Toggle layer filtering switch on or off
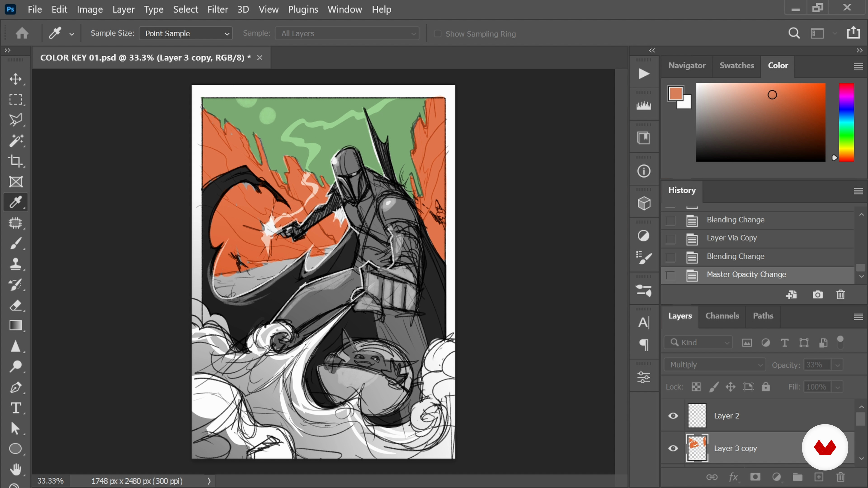This screenshot has height=488, width=868. [840, 343]
